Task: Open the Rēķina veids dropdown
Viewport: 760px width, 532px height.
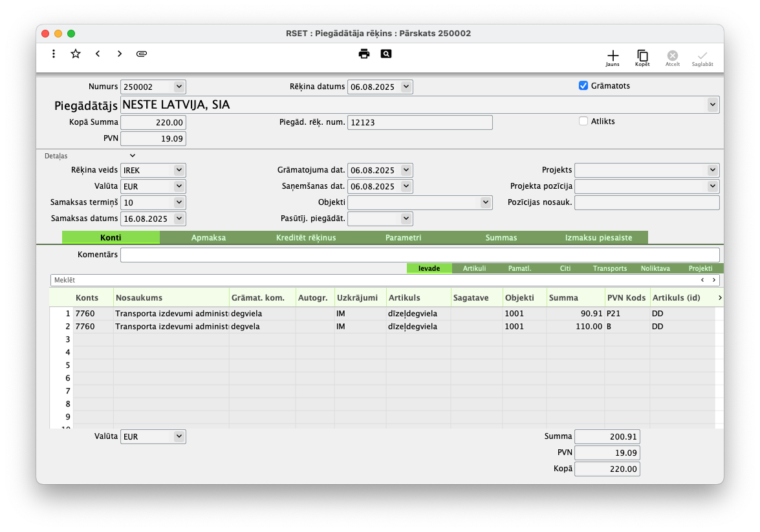Action: (179, 171)
